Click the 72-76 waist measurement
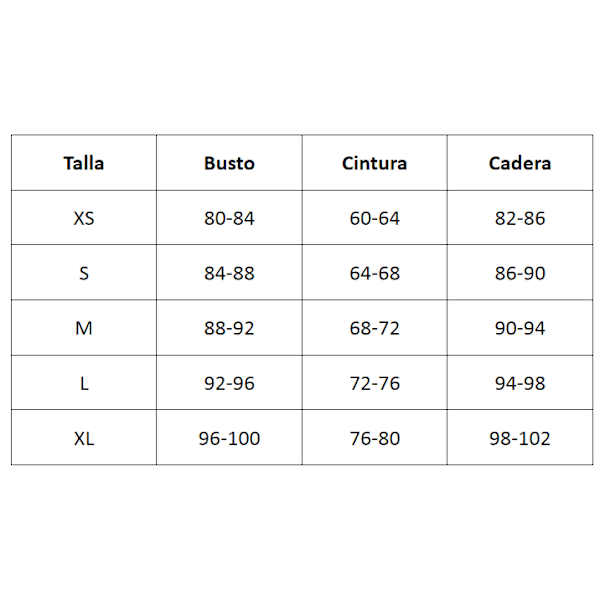This screenshot has width=600, height=600. pos(374,383)
